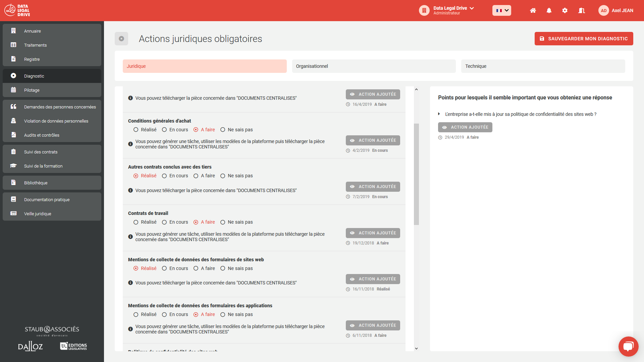The height and width of the screenshot is (362, 644).
Task: Click Sauvegarder mon diagnostic button
Action: pos(584,39)
